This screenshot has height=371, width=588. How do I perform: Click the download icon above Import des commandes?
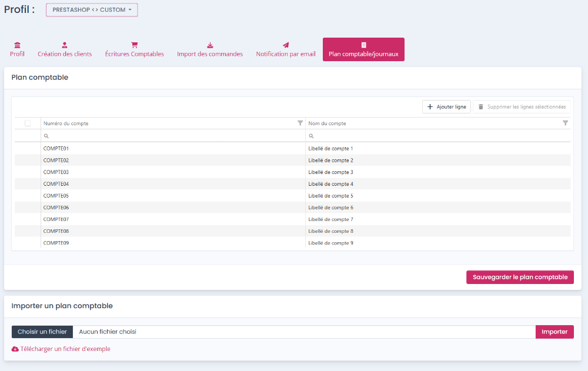point(210,45)
